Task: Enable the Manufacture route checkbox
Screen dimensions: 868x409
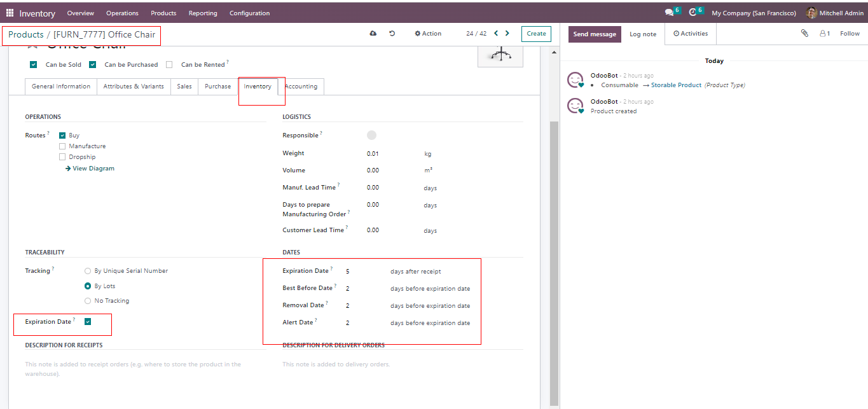Action: (x=62, y=146)
